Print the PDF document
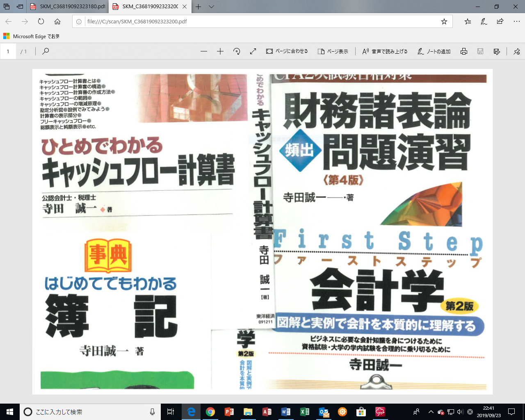Screen dimensions: 525x420 [463, 51]
